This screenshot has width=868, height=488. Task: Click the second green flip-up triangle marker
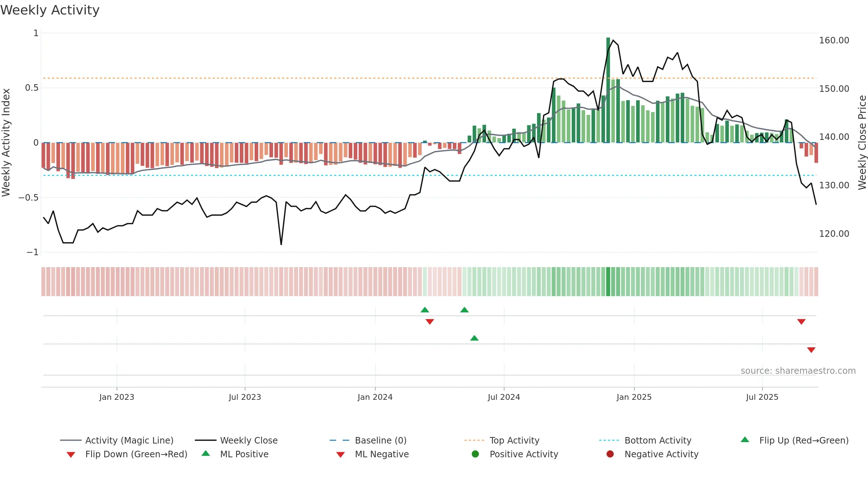pos(464,310)
